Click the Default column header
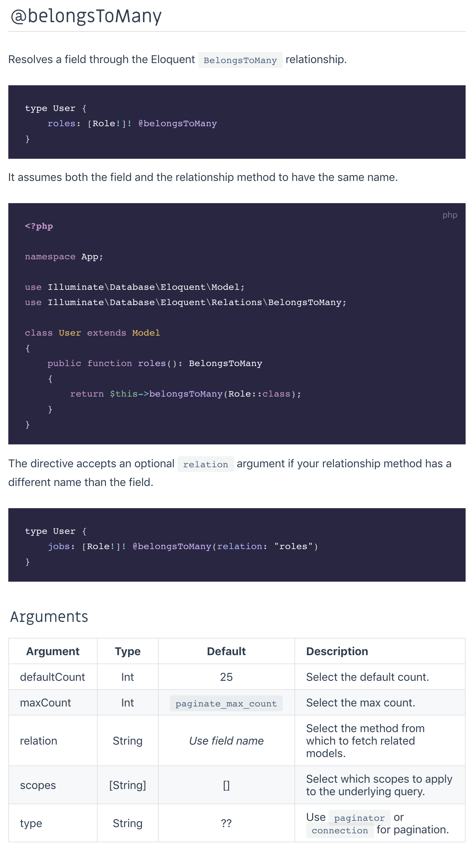Image resolution: width=476 pixels, height=868 pixels. coord(227,651)
